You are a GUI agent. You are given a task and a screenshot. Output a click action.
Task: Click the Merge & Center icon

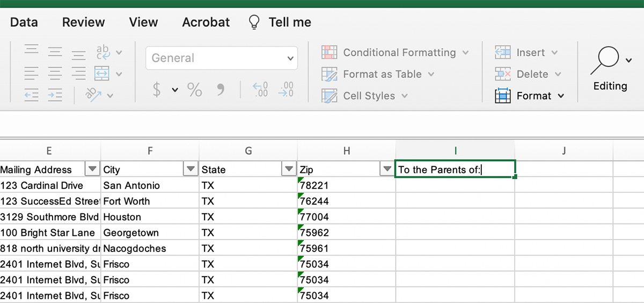[102, 73]
